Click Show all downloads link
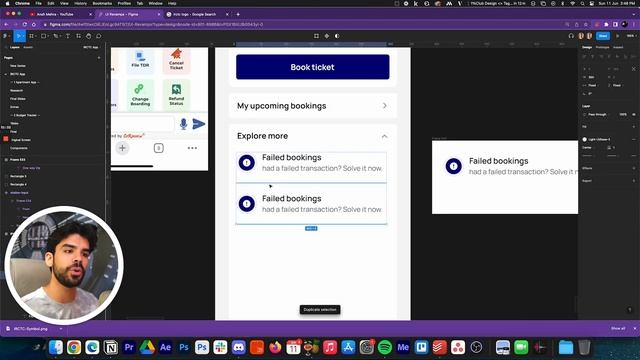Screen dimensions: 640x360 tap(618, 328)
